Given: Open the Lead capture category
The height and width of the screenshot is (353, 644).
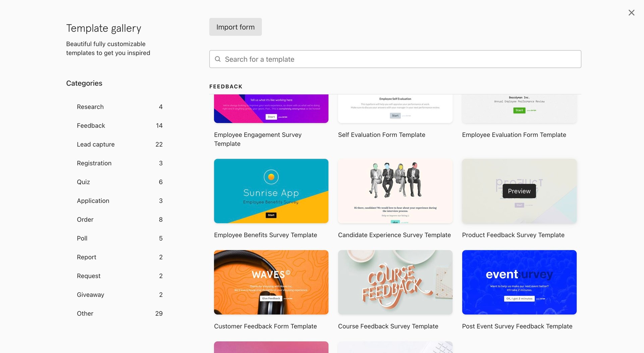Looking at the screenshot, I should point(120,144).
